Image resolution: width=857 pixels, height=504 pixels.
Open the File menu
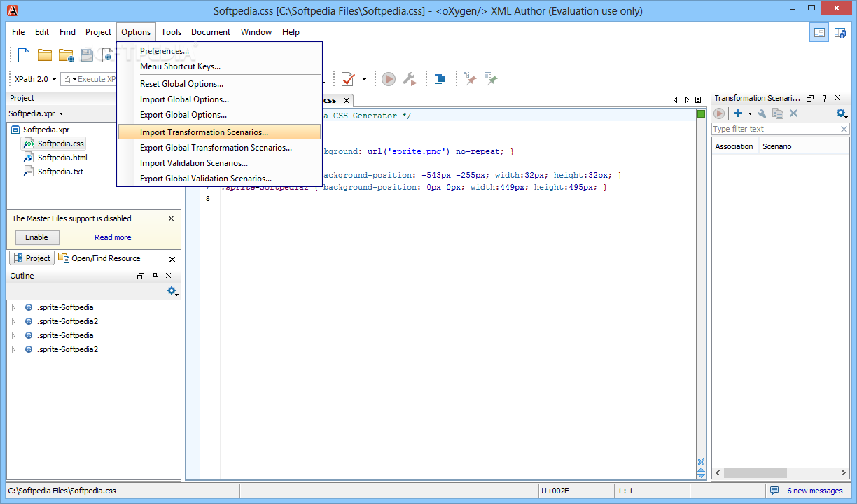[x=18, y=32]
